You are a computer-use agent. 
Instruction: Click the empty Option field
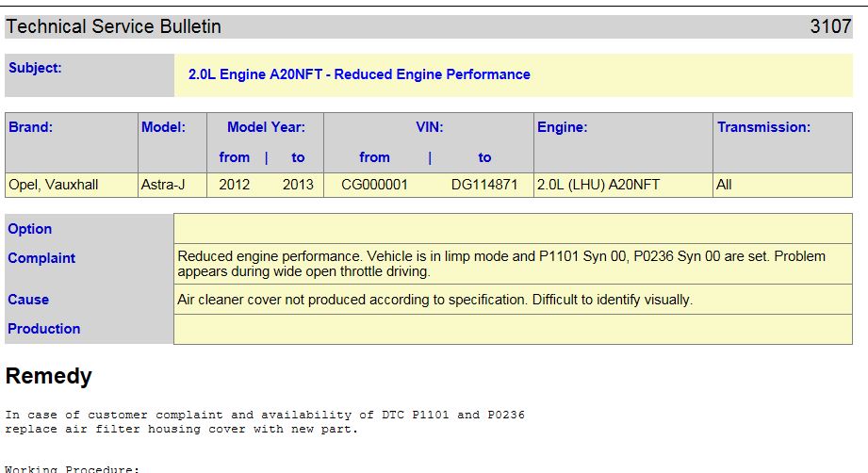513,228
